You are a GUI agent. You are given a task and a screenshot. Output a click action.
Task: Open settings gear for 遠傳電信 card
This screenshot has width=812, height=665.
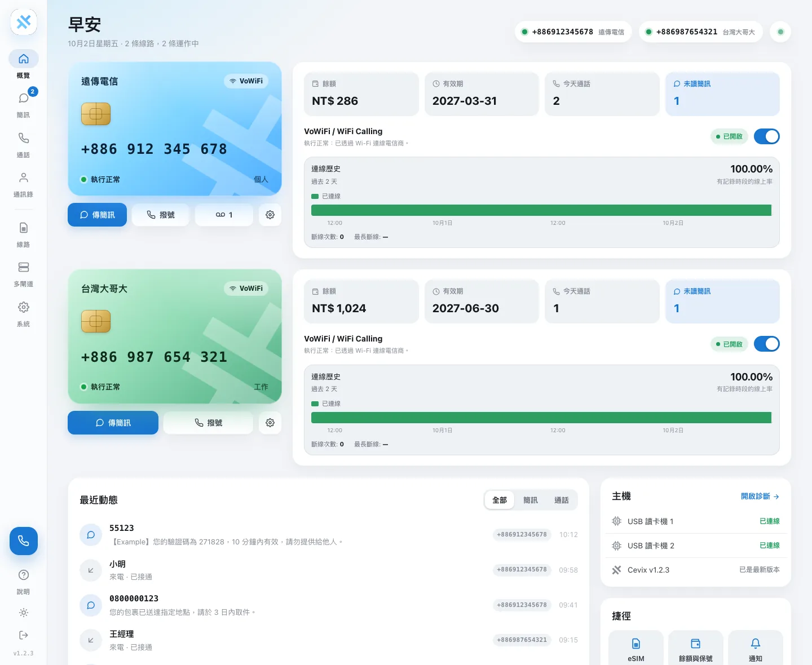click(x=270, y=215)
